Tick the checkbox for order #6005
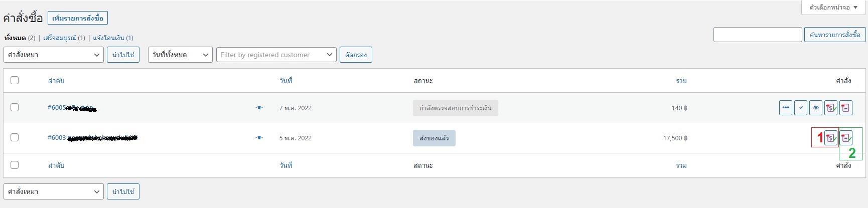The height and width of the screenshot is (208, 868). 15,107
